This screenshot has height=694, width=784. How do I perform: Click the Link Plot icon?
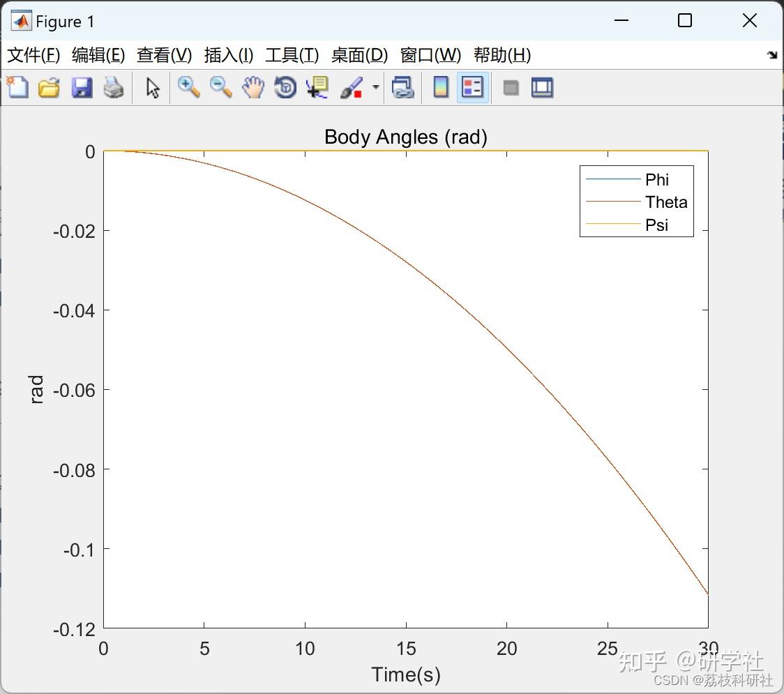403,87
